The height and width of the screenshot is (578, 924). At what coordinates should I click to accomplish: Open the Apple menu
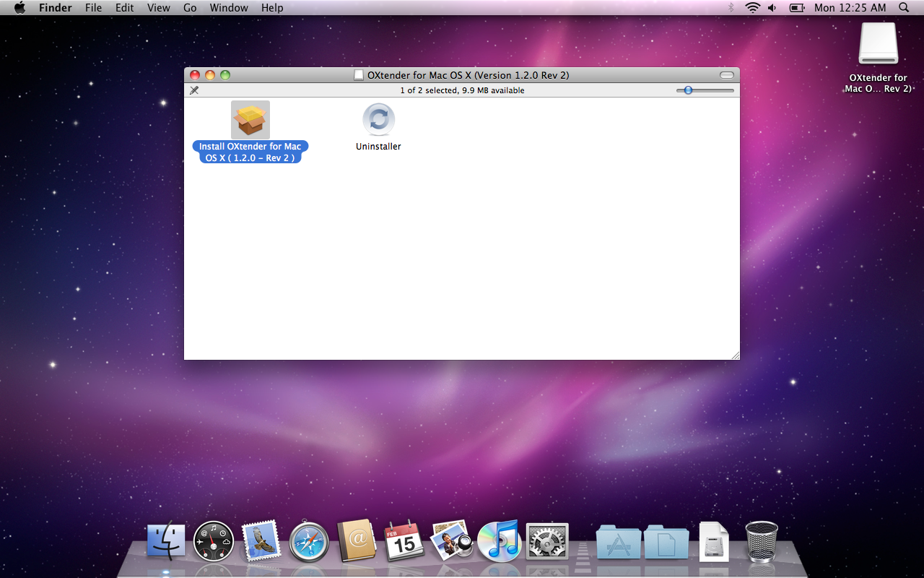point(19,8)
